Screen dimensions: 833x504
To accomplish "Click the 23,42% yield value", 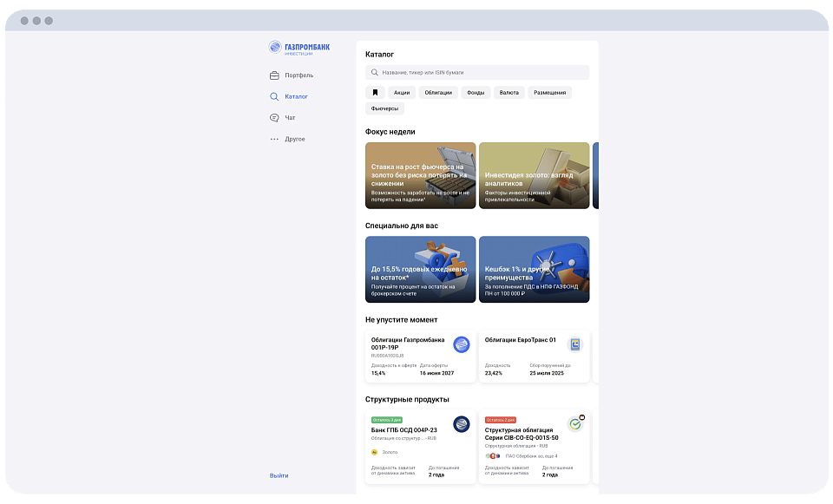I will coord(494,373).
